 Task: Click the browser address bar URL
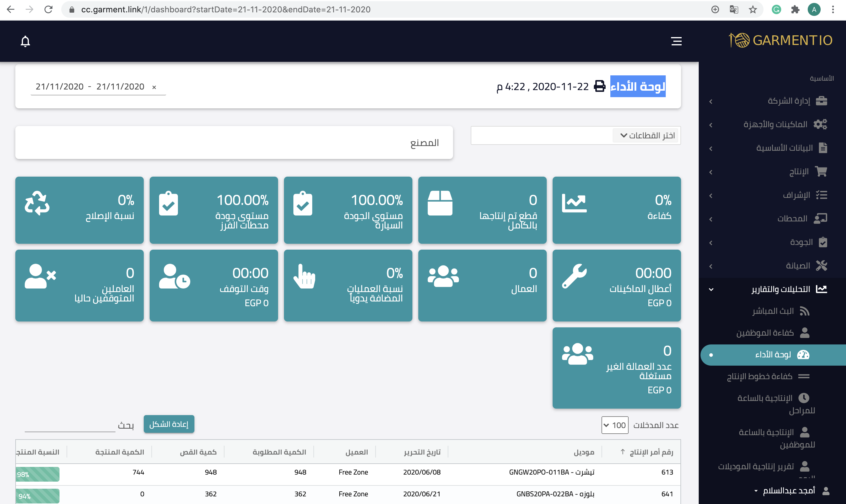226,9
